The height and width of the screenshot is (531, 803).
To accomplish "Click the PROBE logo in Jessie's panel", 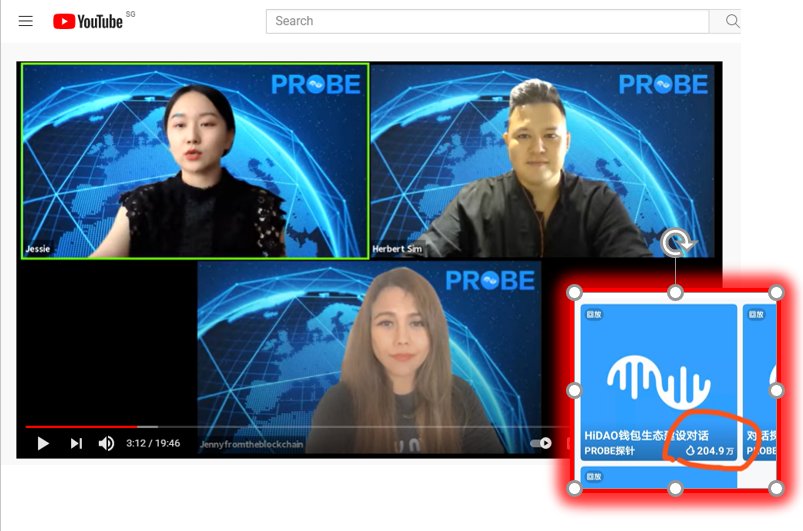I will (x=316, y=84).
